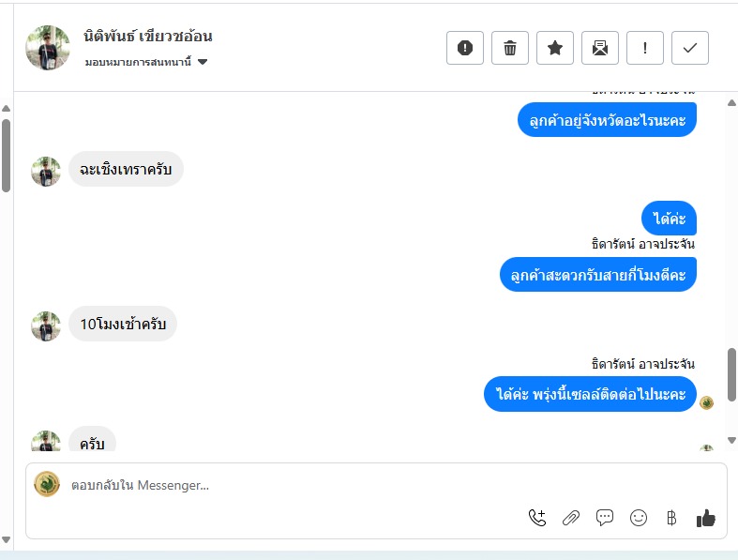The height and width of the screenshot is (560, 738).
Task: Send a thumbs-up like
Action: [705, 518]
